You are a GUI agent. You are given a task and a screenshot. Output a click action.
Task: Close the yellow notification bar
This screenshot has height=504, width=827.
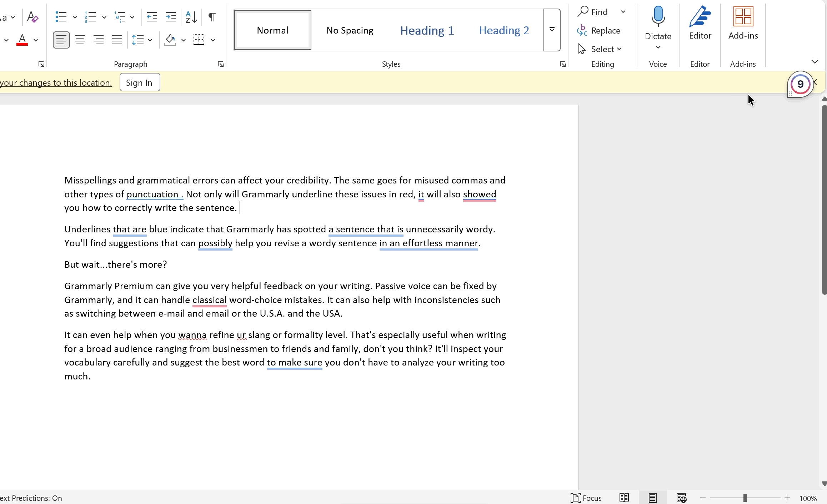pos(816,82)
